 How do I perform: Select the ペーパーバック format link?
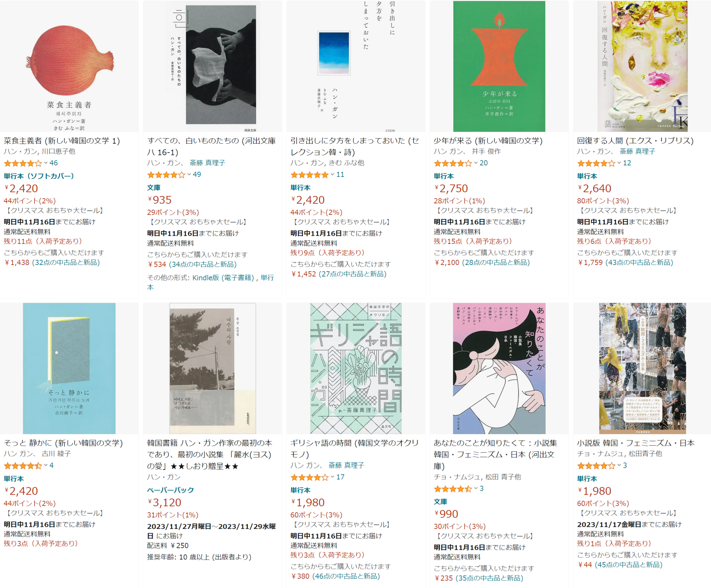[x=170, y=490]
